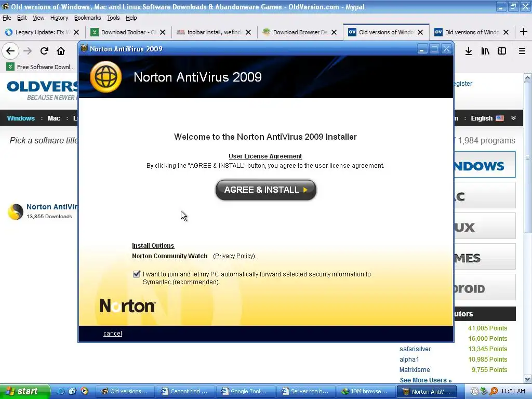The image size is (532, 399).
Task: Open the File menu
Action: tap(7, 18)
